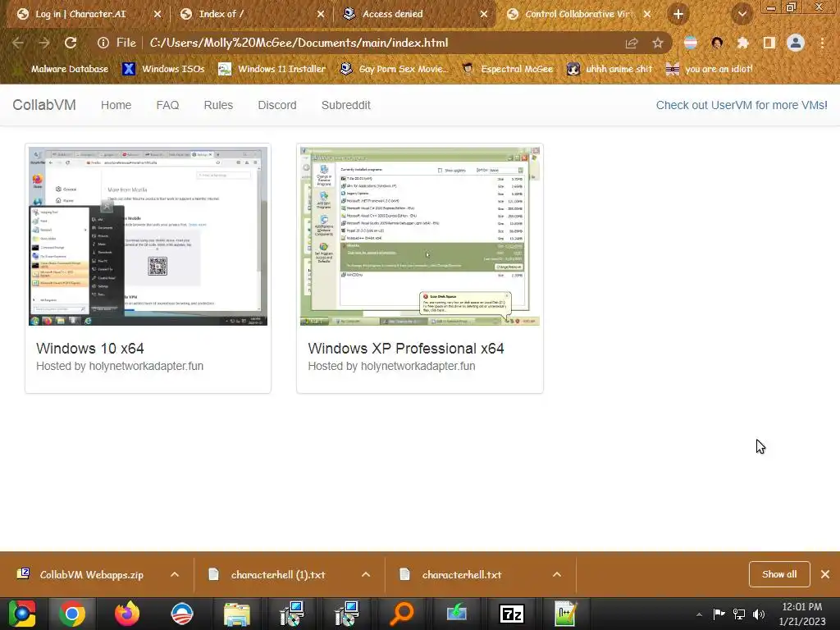Viewport: 840px width, 630px height.
Task: Open the volume speaker tray icon
Action: (x=759, y=614)
